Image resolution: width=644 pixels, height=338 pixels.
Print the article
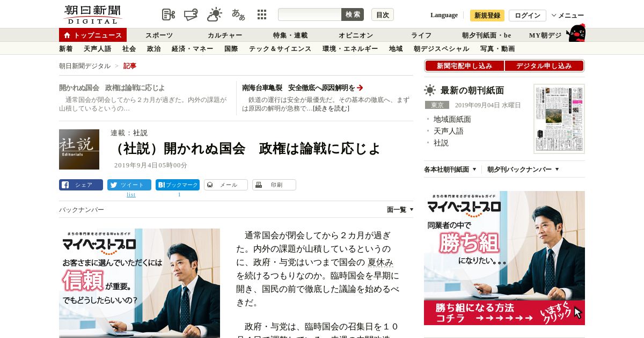click(274, 185)
